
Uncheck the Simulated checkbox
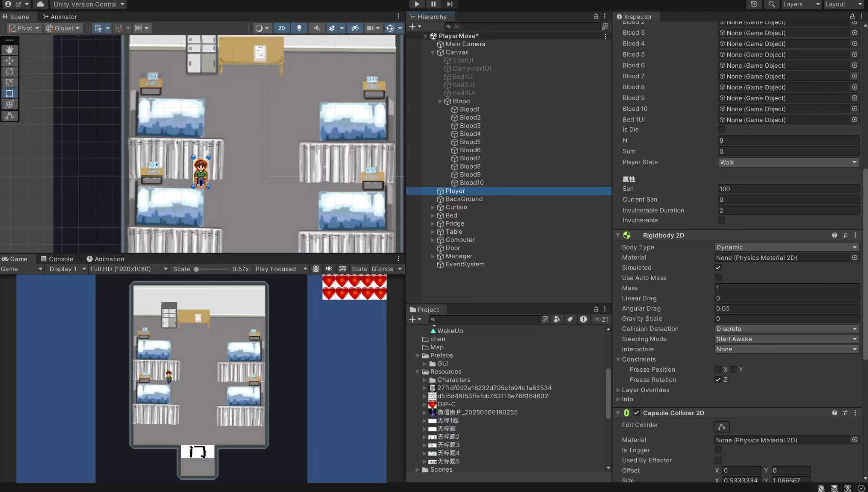point(718,268)
